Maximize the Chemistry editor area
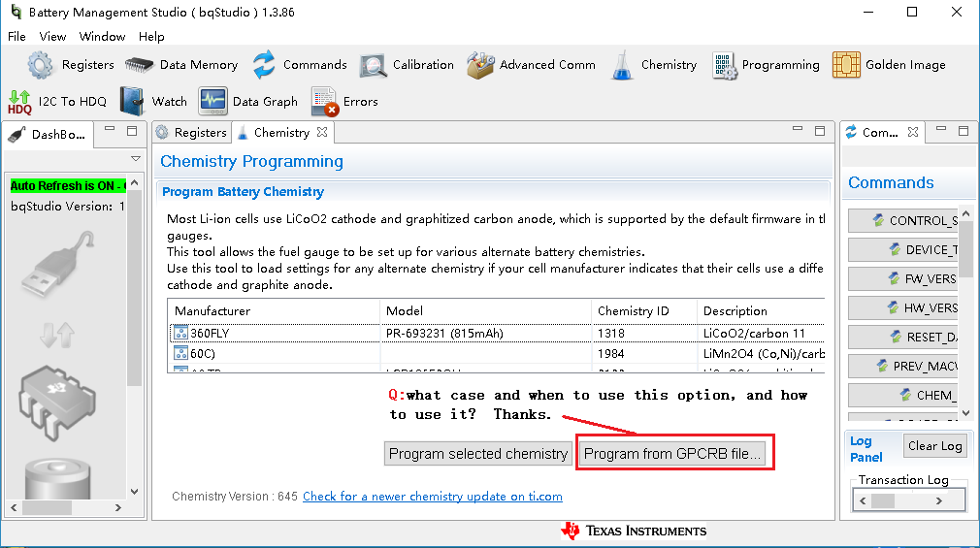This screenshot has width=980, height=548. click(x=820, y=131)
